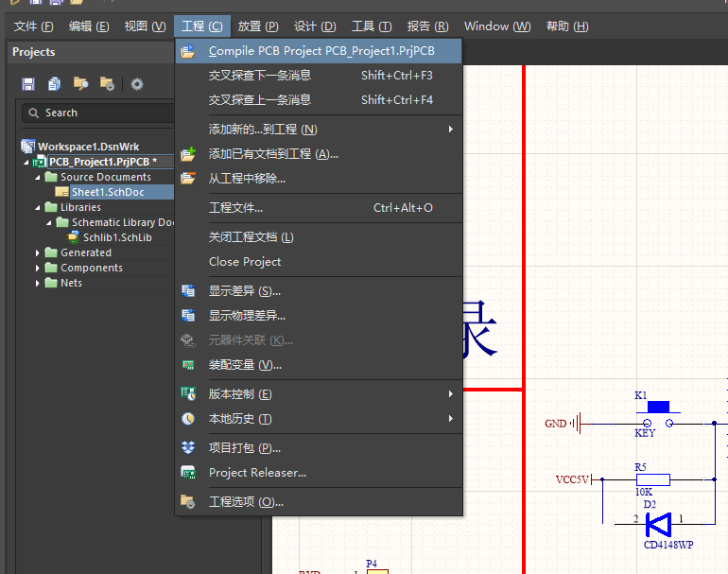Click the VCC5V power port label

pos(572,479)
